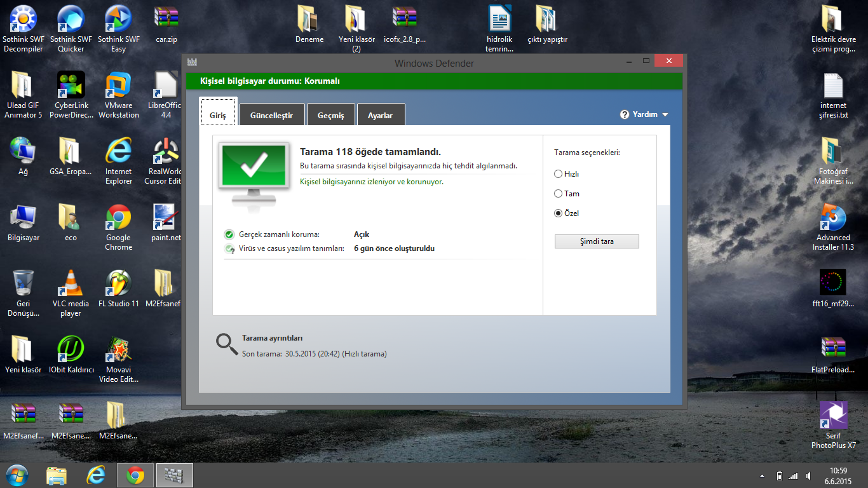This screenshot has height=488, width=868.
Task: Click the Gerçek zamanlı koruma status icon
Action: (x=229, y=234)
